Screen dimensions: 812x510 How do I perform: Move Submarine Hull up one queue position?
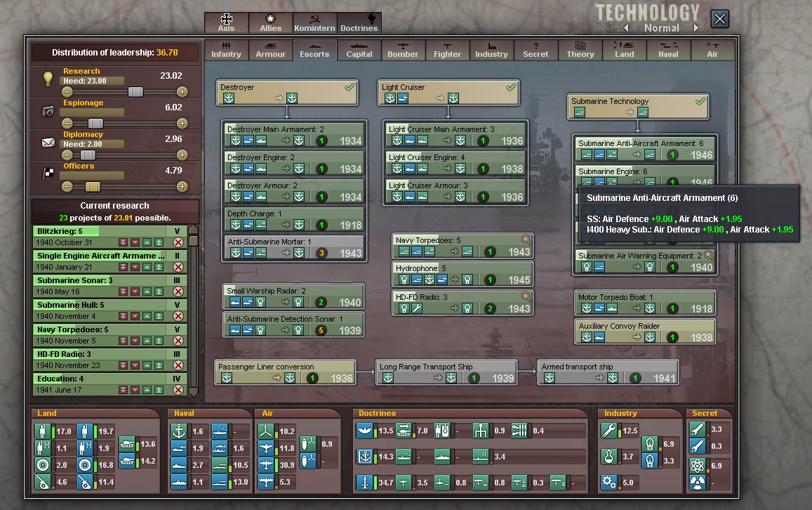(147, 316)
